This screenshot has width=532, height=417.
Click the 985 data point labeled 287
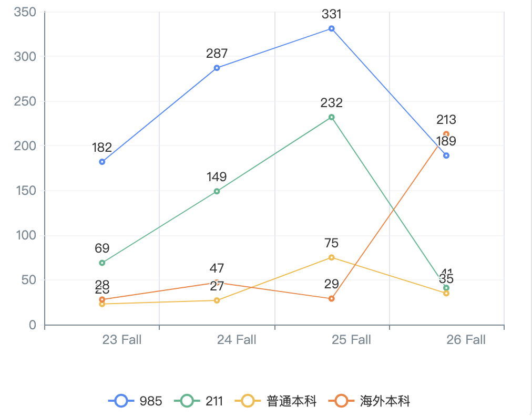(x=217, y=68)
